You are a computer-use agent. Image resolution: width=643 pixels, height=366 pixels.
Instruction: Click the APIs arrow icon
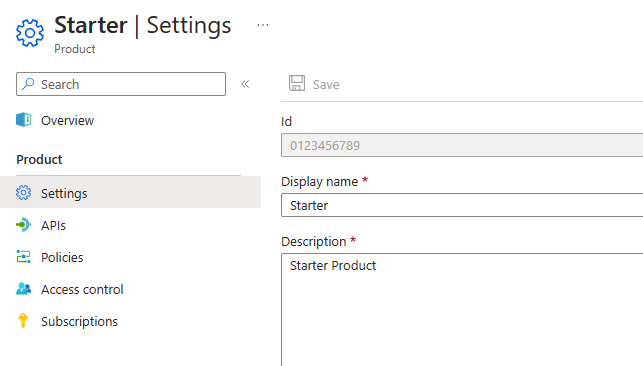[23, 225]
